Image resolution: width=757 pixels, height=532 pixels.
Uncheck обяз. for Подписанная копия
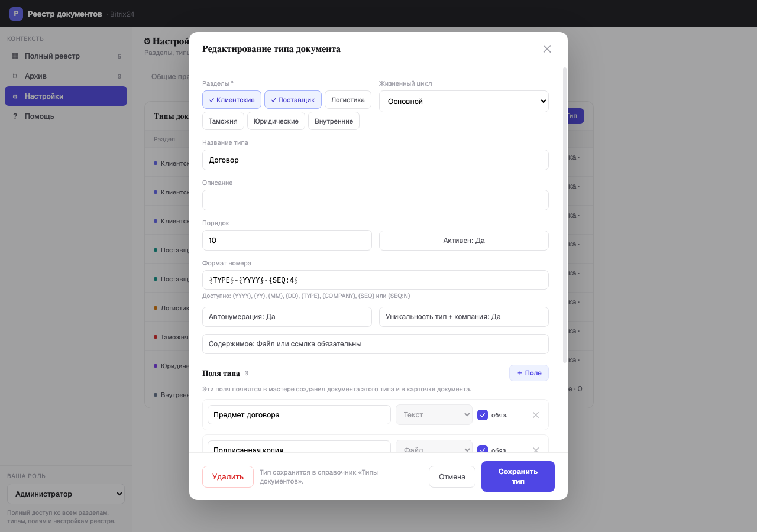483,449
